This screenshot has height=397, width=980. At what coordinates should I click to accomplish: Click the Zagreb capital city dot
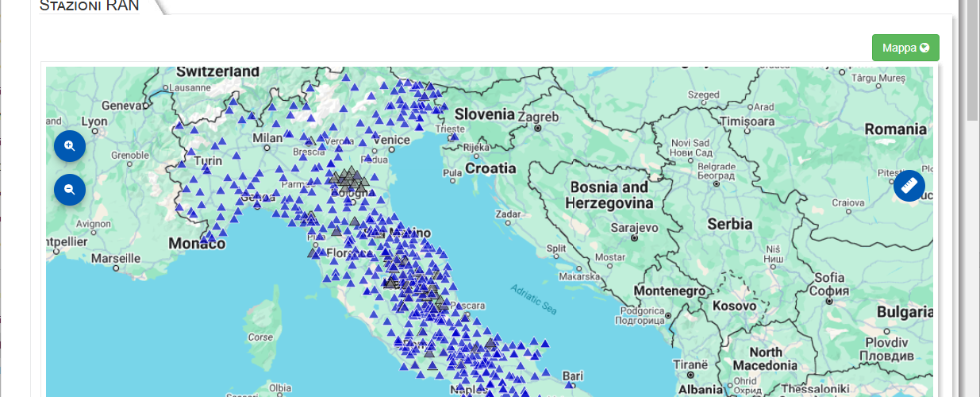[x=538, y=127]
